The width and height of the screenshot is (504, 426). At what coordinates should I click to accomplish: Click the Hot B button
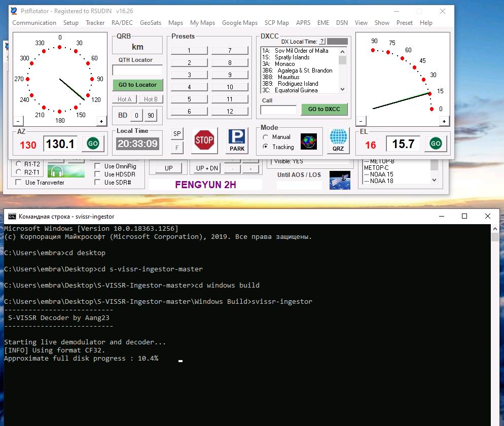pos(151,99)
